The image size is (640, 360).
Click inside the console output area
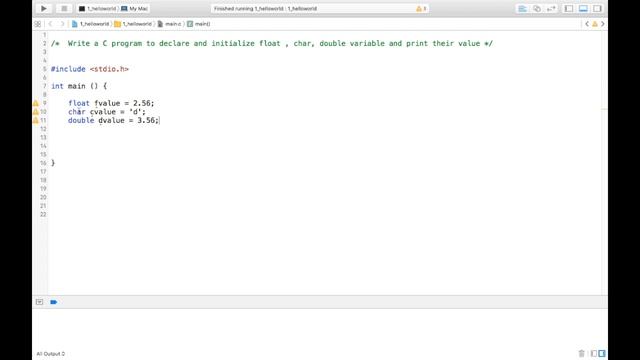(320, 329)
